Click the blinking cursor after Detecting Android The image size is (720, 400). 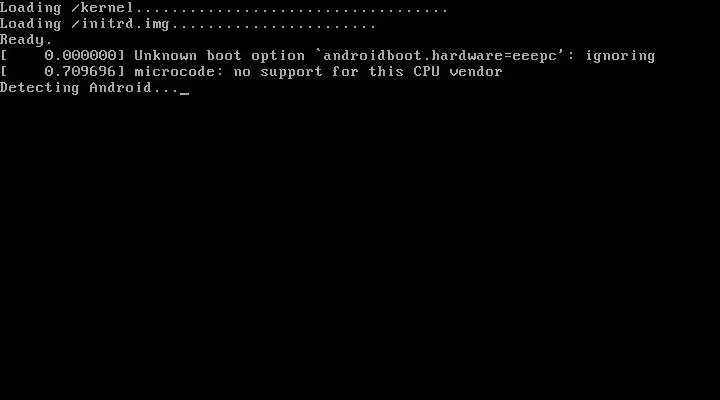coord(184,93)
